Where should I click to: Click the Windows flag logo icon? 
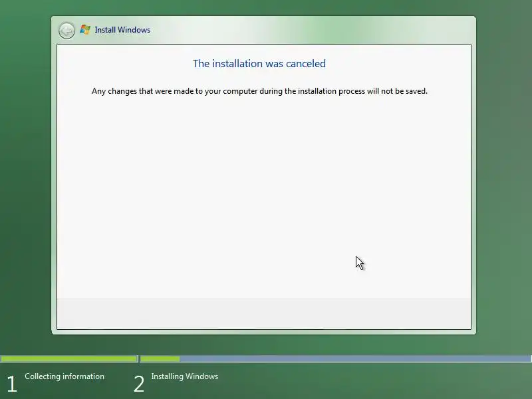(x=85, y=30)
